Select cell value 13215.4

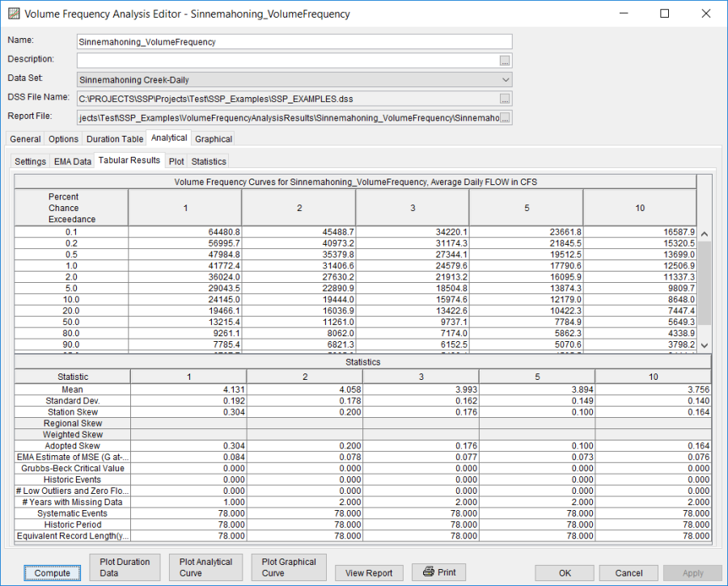coord(184,322)
